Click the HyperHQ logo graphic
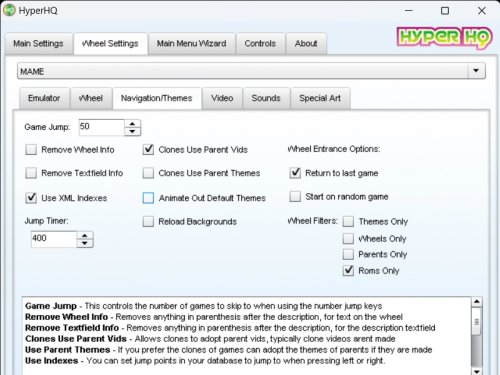This screenshot has height=375, width=500. coord(444,38)
